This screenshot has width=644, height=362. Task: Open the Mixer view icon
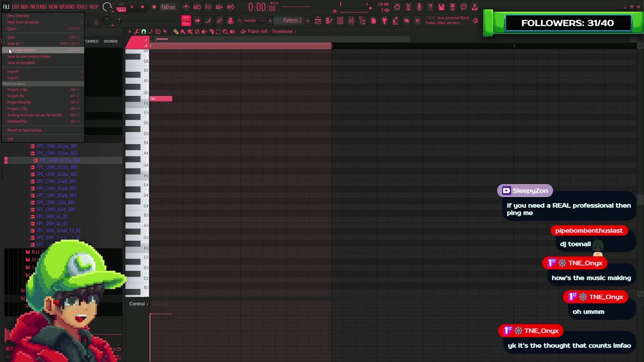[x=351, y=21]
